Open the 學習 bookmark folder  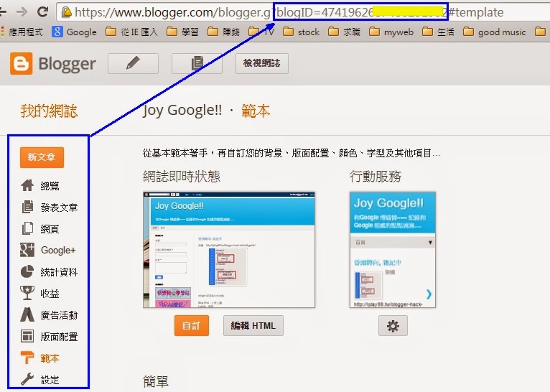pos(182,32)
